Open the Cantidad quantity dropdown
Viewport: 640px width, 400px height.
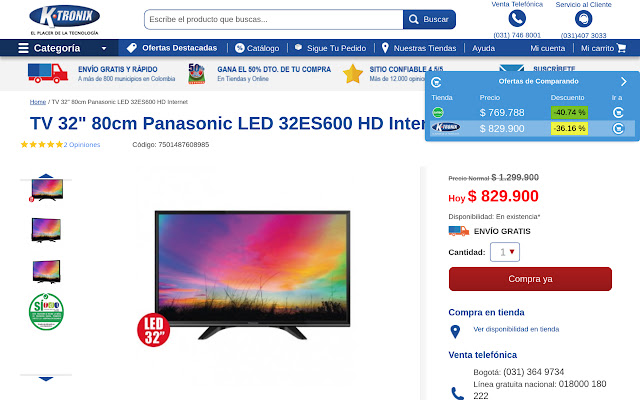coord(505,252)
